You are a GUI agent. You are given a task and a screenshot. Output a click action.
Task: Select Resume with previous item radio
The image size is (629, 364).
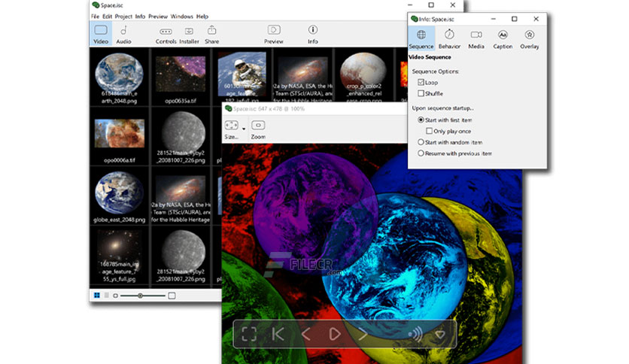(x=421, y=153)
